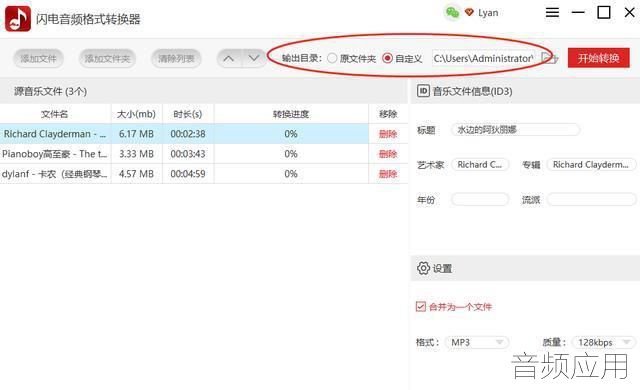Click the 文件名 column header

click(55, 114)
